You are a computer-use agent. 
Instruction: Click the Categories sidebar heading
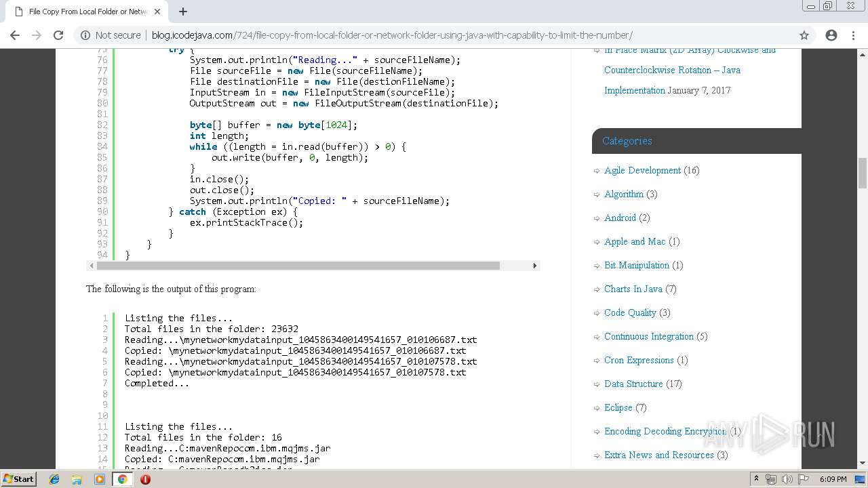coord(627,141)
